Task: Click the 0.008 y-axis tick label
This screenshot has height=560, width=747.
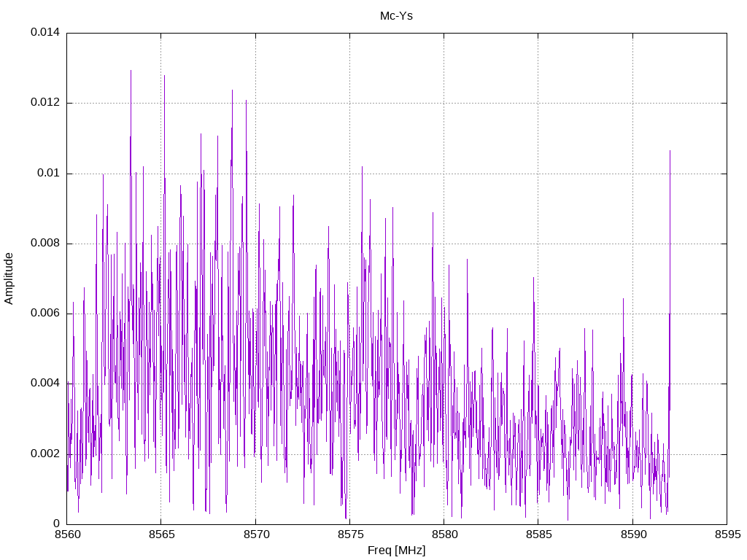Action: tap(45, 244)
